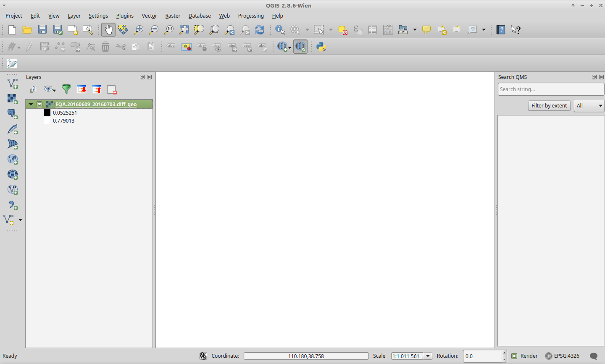Click the black 0.0525251 legend swatch
Screen dimensions: 605x364
(47, 113)
